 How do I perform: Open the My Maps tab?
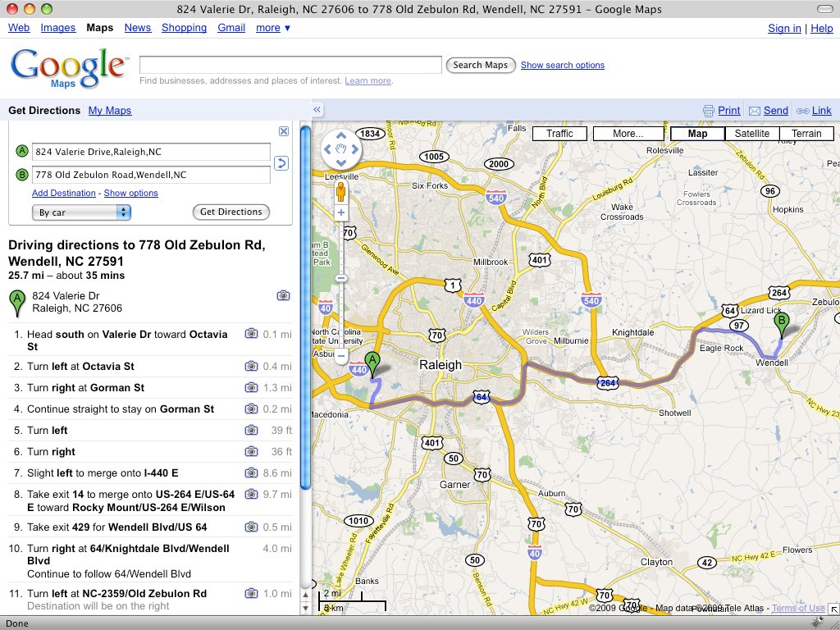[x=110, y=111]
